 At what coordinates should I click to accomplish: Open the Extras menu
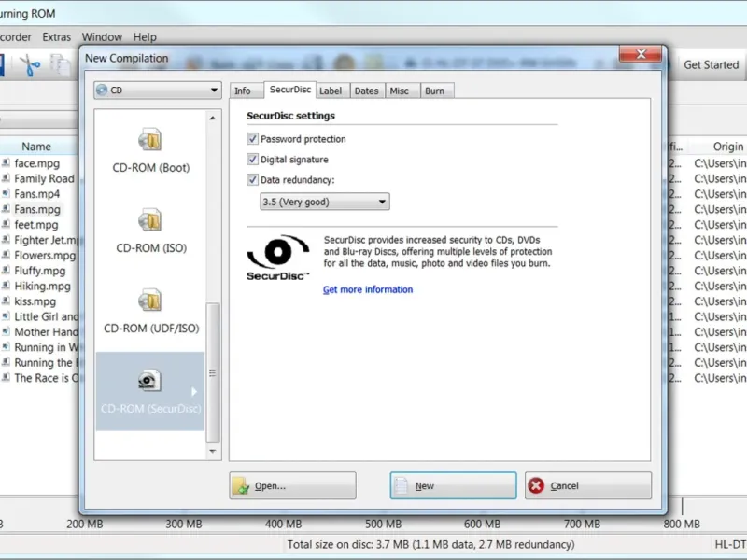tap(56, 37)
